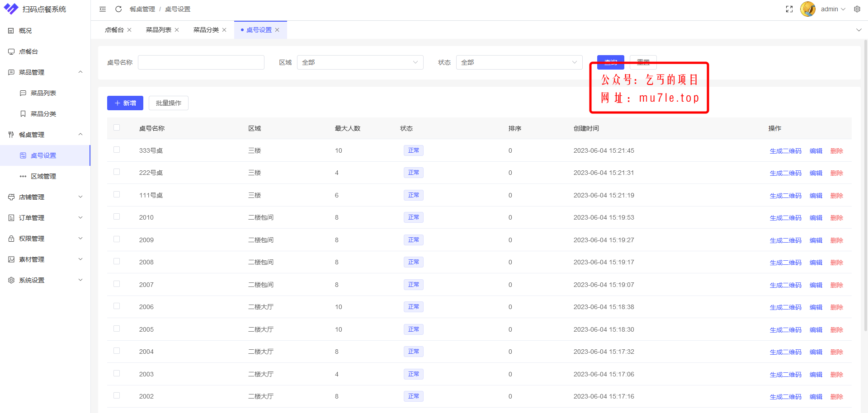Open 概况 overview in sidebar
868x413 pixels.
tap(45, 31)
